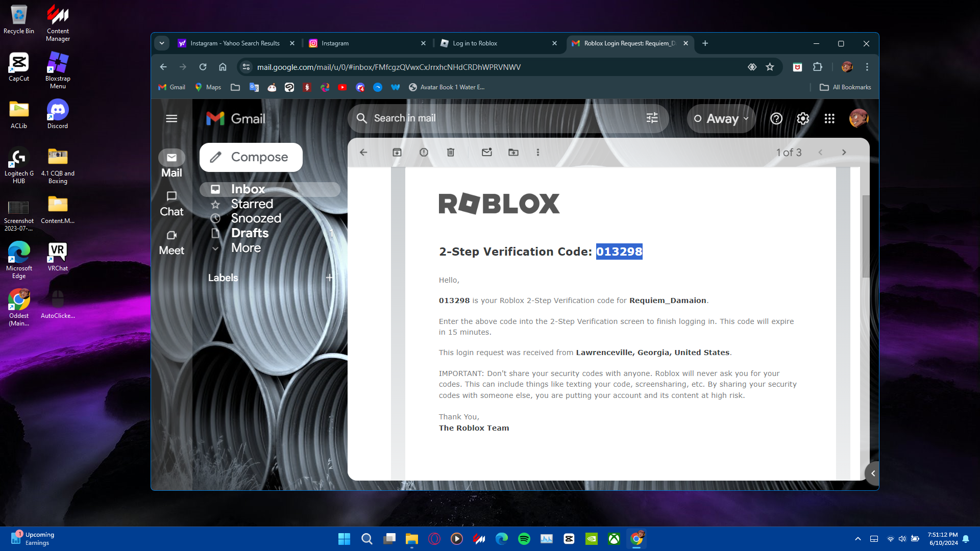Select the Starred folder
The image size is (980, 551).
click(252, 204)
